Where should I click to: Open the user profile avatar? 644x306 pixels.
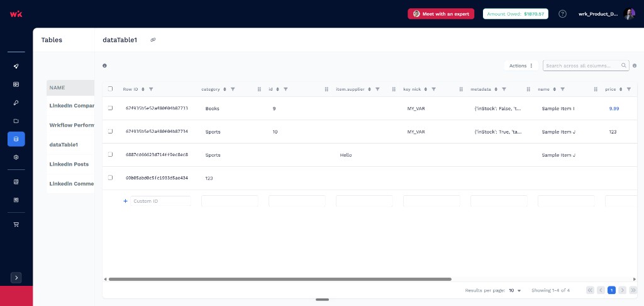629,14
